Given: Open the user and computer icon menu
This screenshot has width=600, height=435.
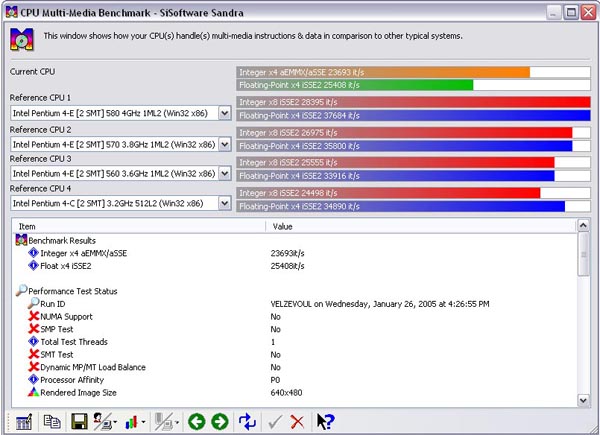Looking at the screenshot, I should (x=105, y=422).
